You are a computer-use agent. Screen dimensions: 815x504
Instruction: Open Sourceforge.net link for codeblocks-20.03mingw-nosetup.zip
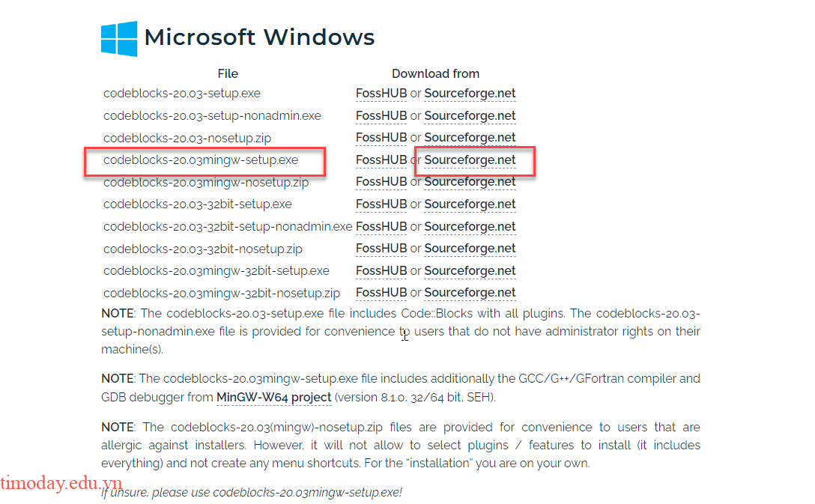click(x=470, y=182)
